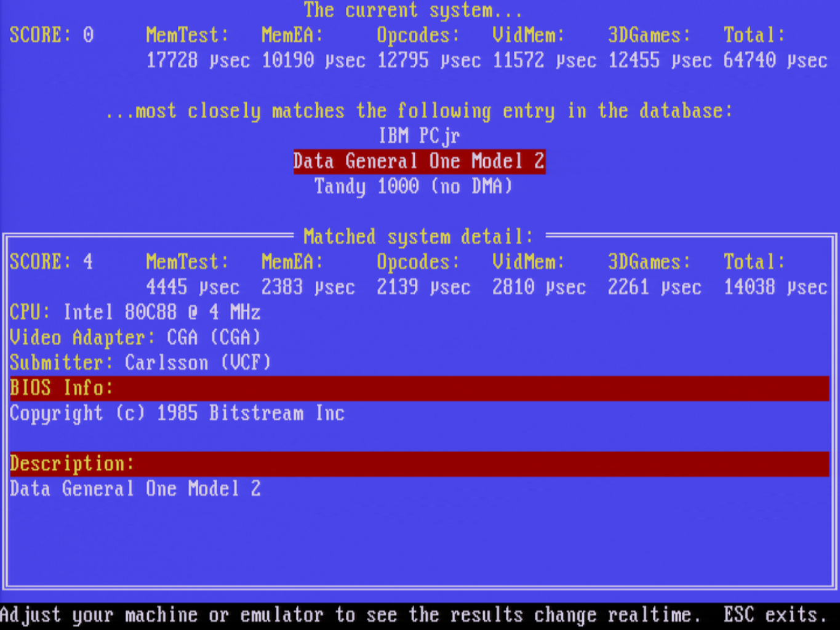Click the 'ESC exits.' hint in status bar

click(775, 615)
